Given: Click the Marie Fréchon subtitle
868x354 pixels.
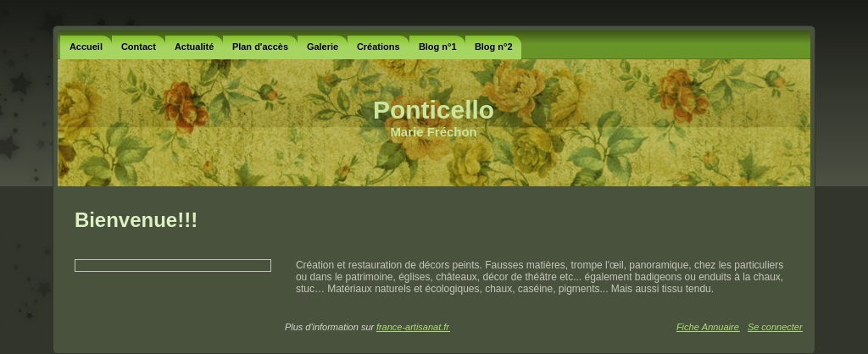Looking at the screenshot, I should [433, 132].
